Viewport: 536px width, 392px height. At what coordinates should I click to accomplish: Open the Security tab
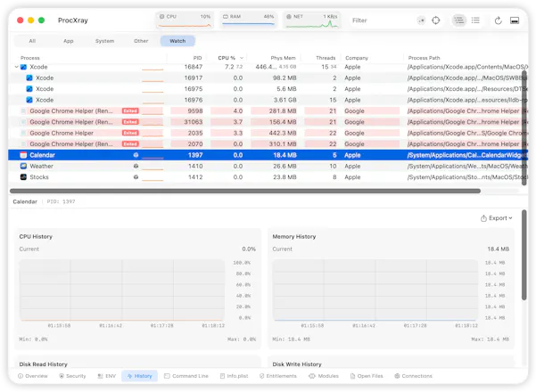coord(72,376)
